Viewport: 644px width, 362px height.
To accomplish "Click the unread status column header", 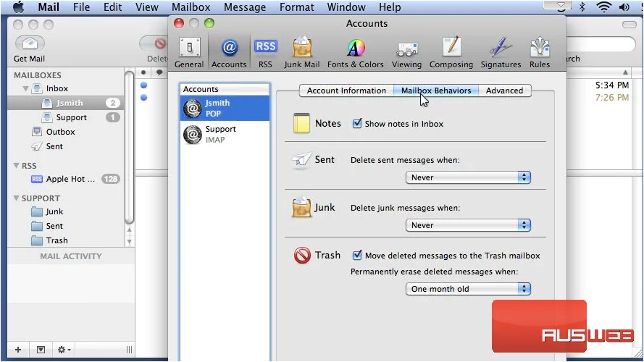I will coord(143,72).
